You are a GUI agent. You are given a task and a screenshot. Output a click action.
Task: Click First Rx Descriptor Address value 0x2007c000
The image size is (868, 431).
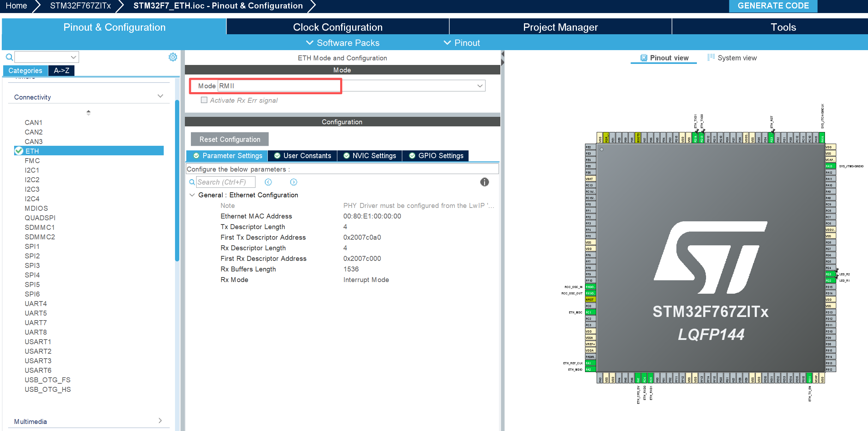(362, 258)
